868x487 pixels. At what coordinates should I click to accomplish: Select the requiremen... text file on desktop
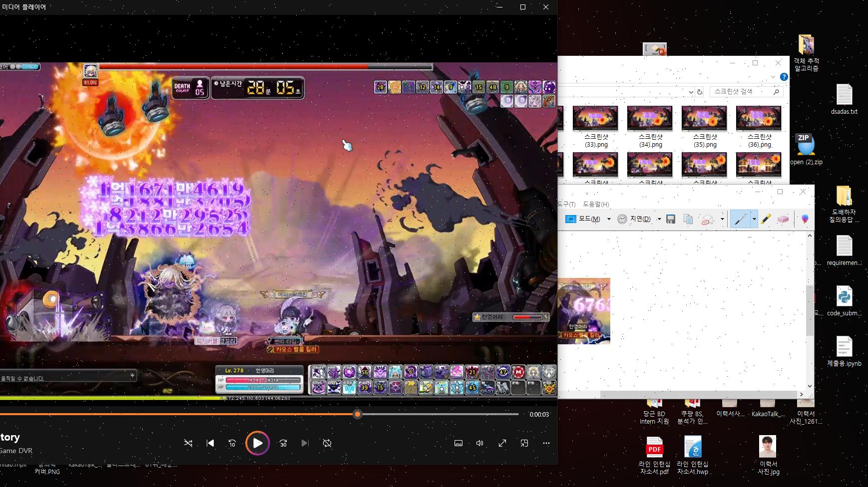click(844, 250)
